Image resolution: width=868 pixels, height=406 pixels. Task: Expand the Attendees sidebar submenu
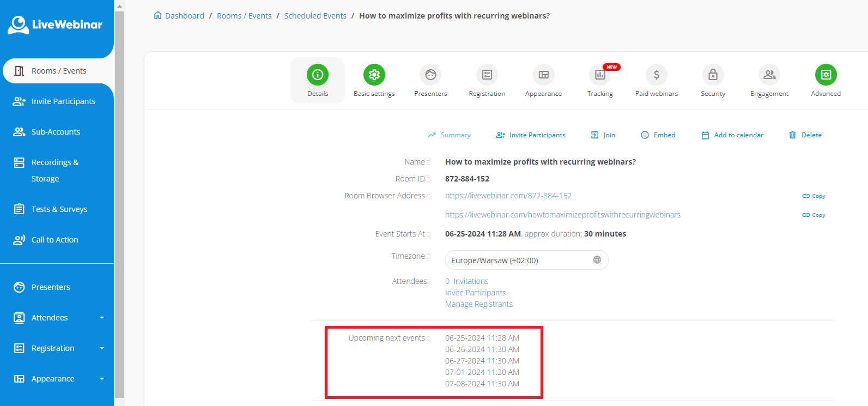(101, 318)
